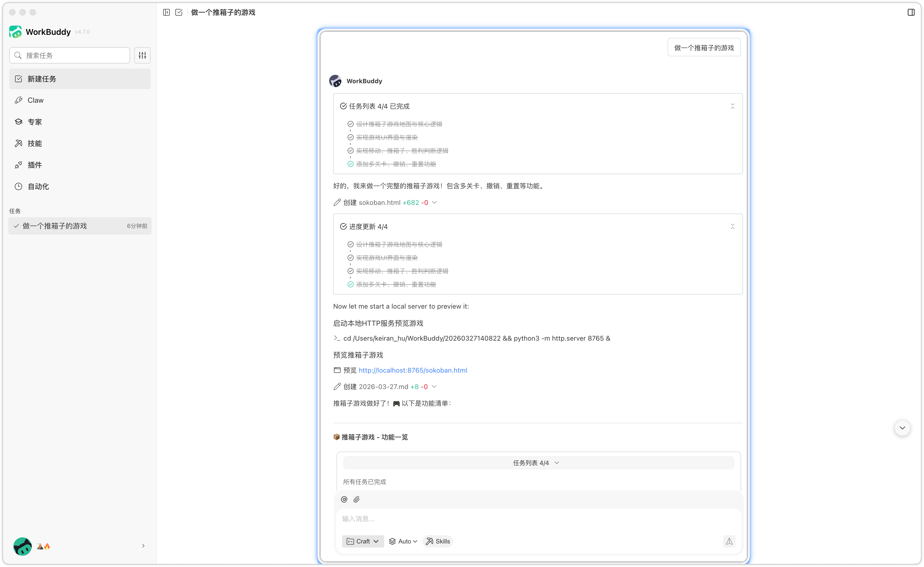The image size is (924, 567).
Task: Click the @ mention icon
Action: [344, 499]
